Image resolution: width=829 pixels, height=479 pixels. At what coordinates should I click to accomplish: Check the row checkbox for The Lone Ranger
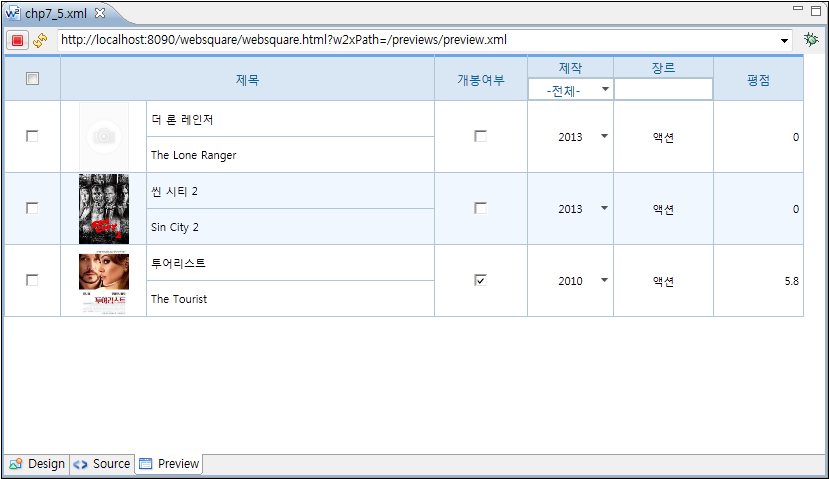[32, 137]
